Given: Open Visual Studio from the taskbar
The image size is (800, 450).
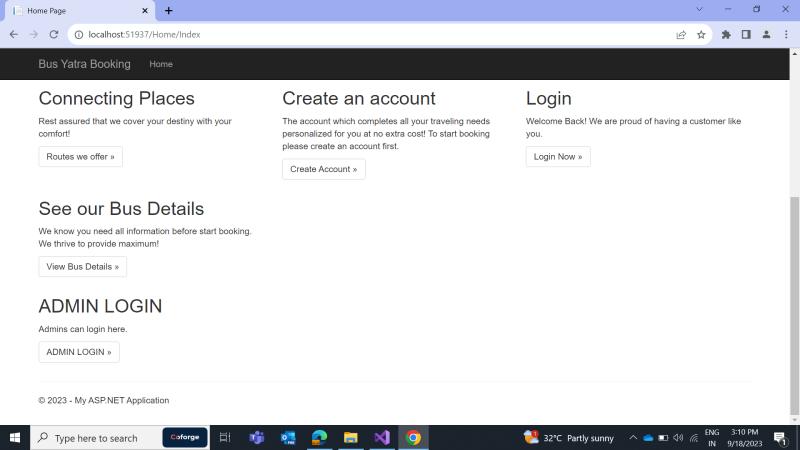Looking at the screenshot, I should coord(382,438).
